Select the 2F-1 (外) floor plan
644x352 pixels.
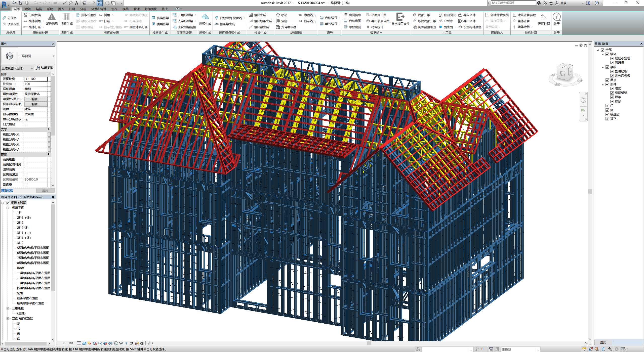tap(24, 218)
